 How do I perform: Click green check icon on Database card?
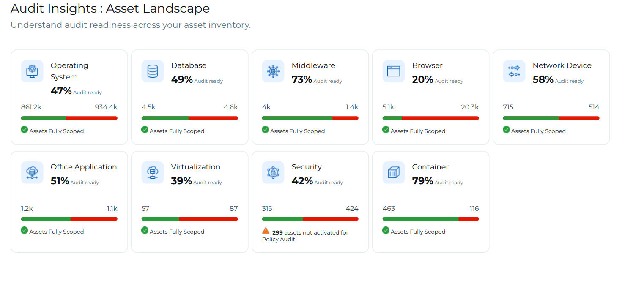145,130
